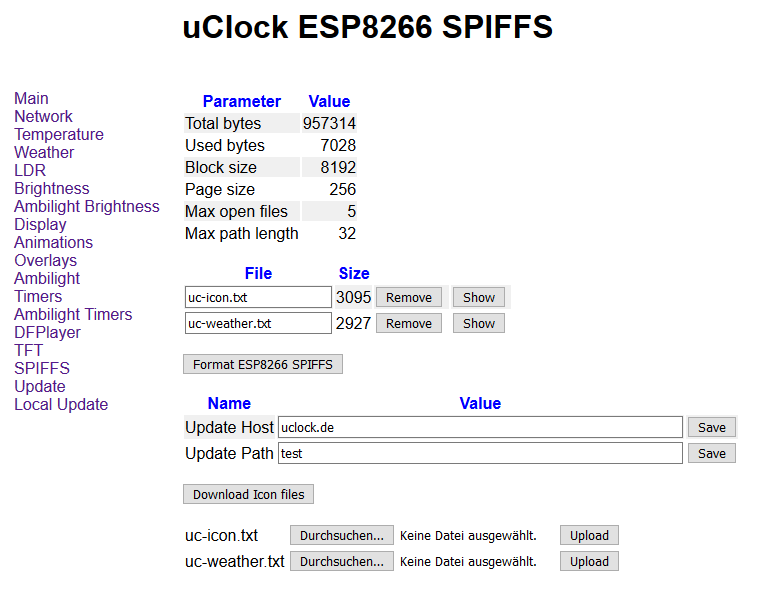Click the size value 2927
The width and height of the screenshot is (758, 590).
353,323
